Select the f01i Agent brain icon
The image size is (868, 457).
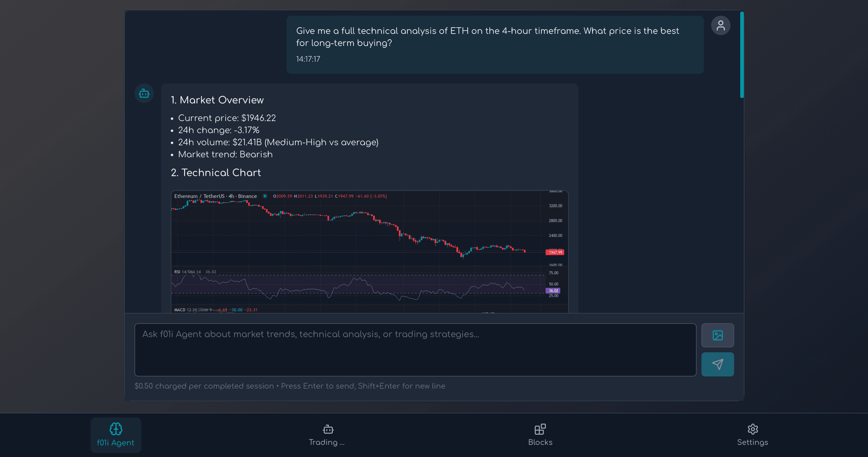pos(116,429)
